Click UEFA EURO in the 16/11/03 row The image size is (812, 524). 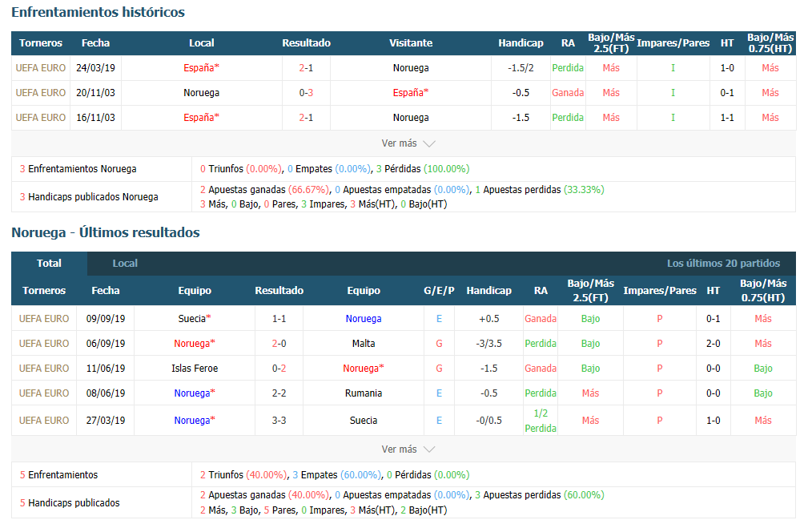40,118
